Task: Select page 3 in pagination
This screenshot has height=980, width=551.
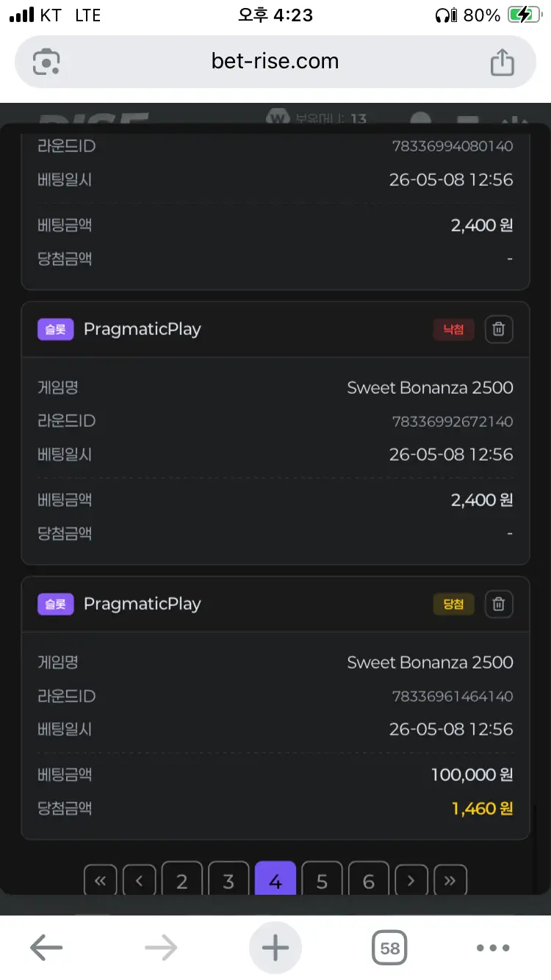Action: [228, 879]
